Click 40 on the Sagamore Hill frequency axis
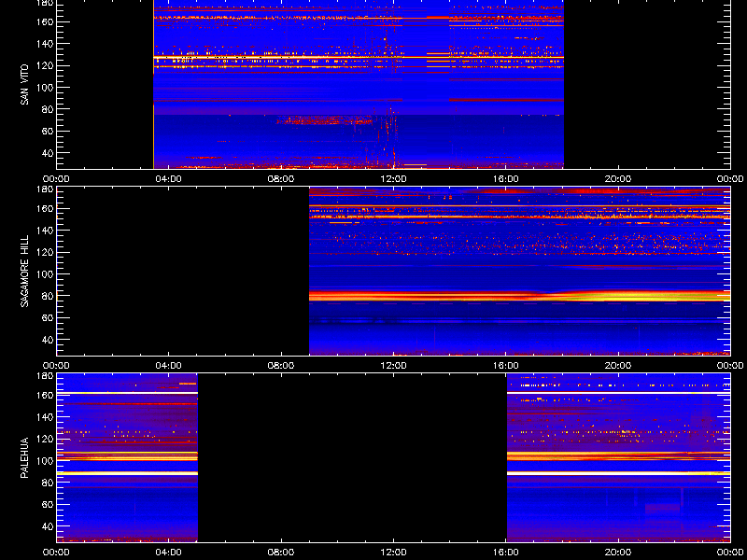The image size is (747, 560). tap(48, 340)
